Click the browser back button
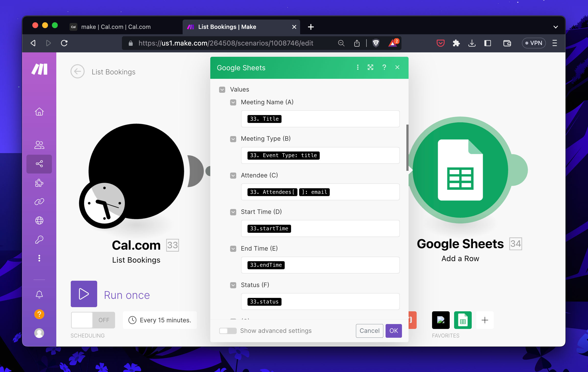 coord(33,43)
